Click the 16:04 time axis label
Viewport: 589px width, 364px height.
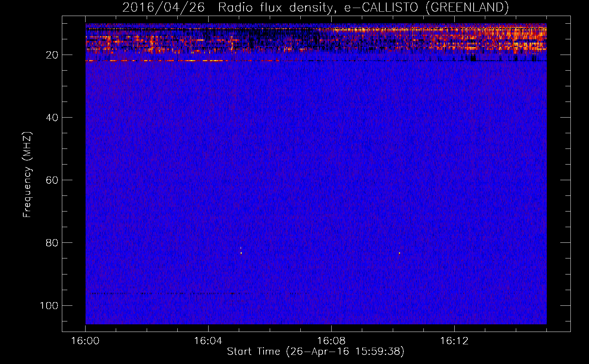208,341
